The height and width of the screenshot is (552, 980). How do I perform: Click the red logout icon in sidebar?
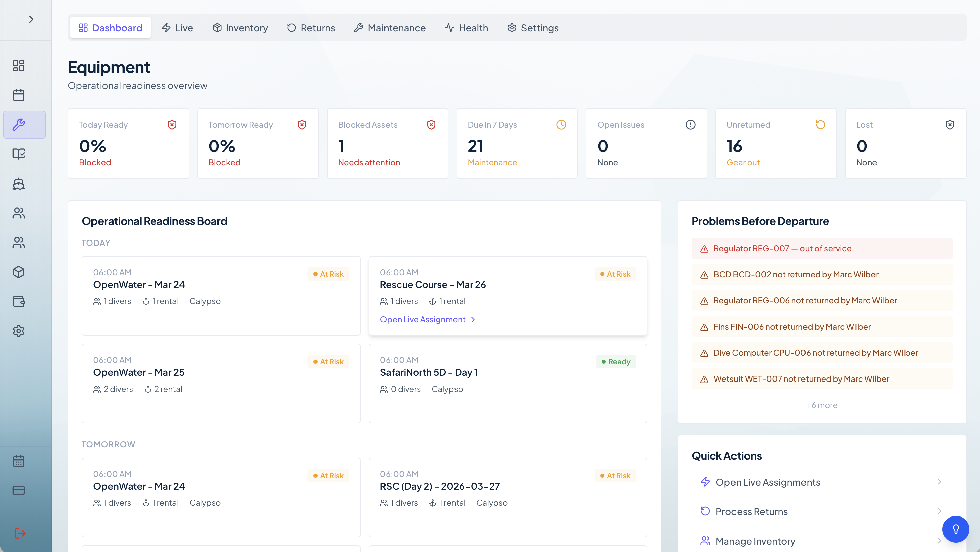(x=20, y=533)
